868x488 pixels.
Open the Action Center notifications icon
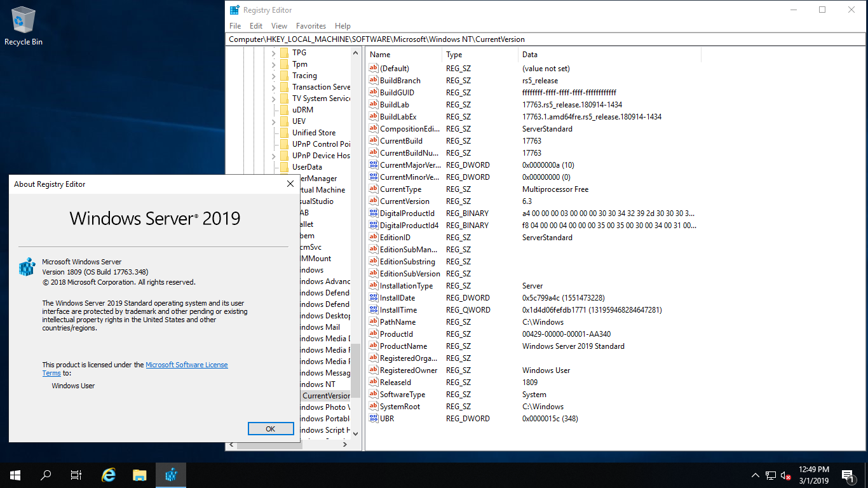[x=848, y=475]
